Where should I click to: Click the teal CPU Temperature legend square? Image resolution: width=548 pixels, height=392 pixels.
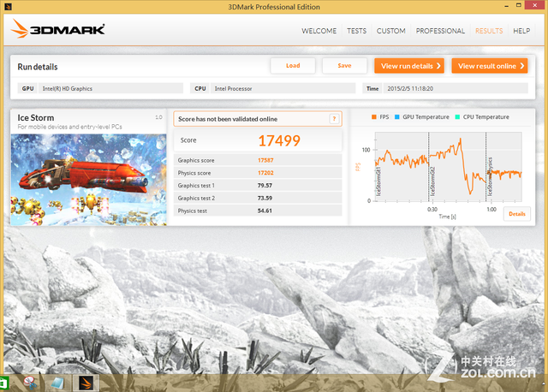[x=457, y=117]
